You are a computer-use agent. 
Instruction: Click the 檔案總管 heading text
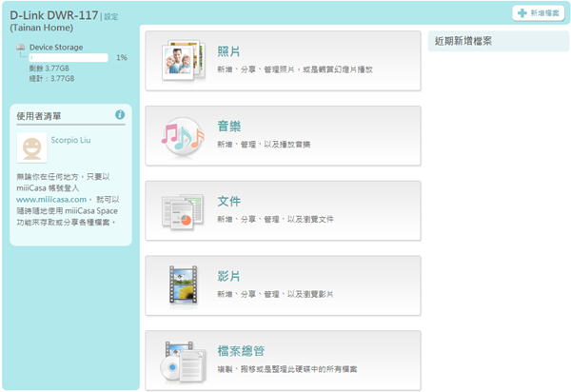tap(241, 351)
